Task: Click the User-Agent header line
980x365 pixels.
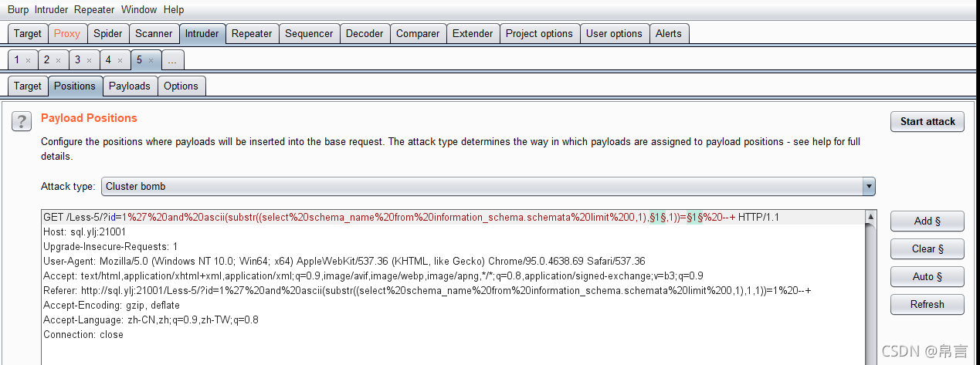Action: [x=344, y=261]
